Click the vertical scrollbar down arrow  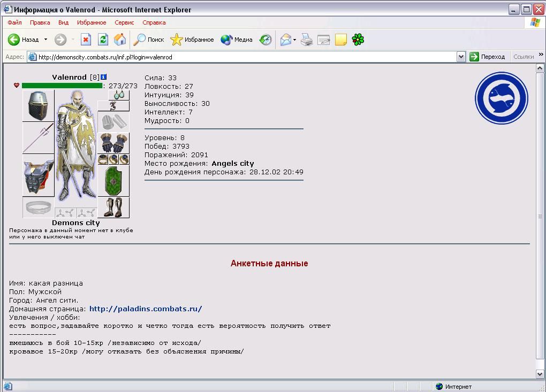point(540,374)
